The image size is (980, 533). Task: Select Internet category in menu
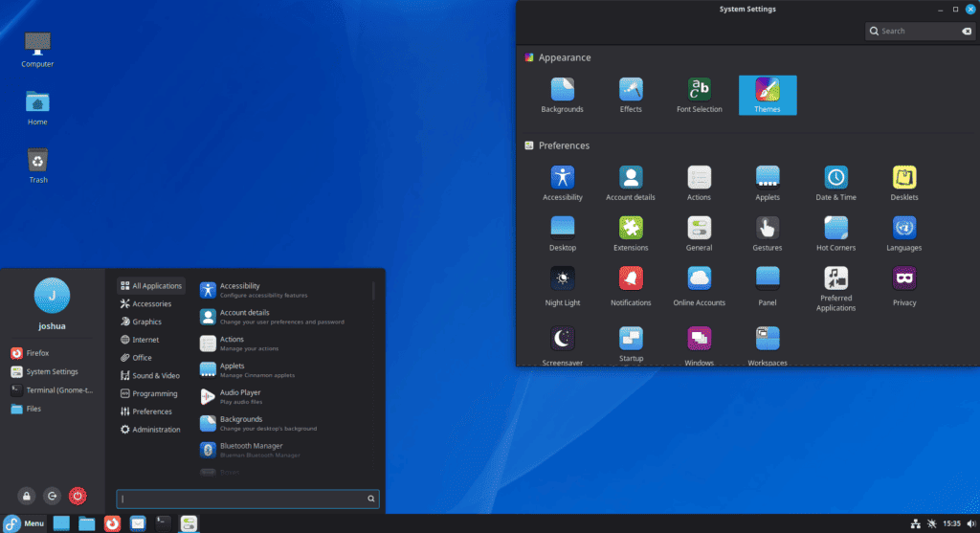(140, 340)
